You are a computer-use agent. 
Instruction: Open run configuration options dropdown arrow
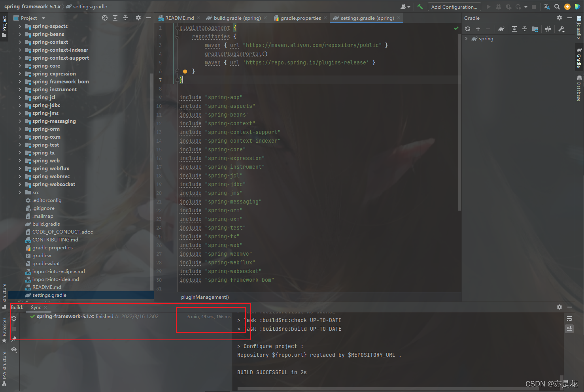(526, 7)
